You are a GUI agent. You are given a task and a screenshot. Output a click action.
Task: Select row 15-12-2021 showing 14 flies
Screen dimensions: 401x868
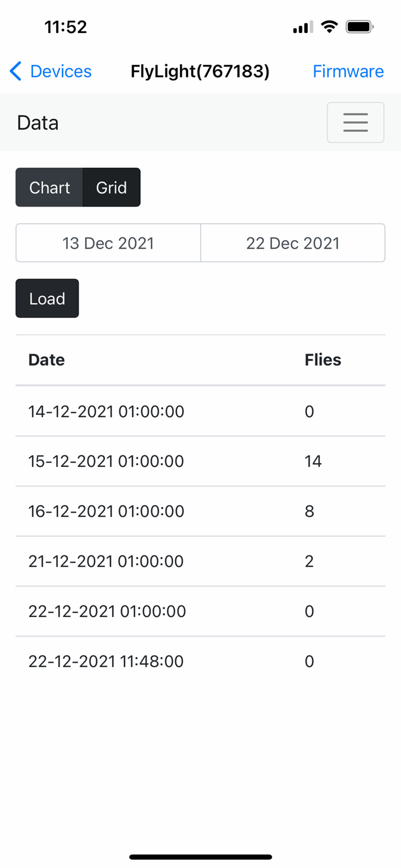(200, 461)
